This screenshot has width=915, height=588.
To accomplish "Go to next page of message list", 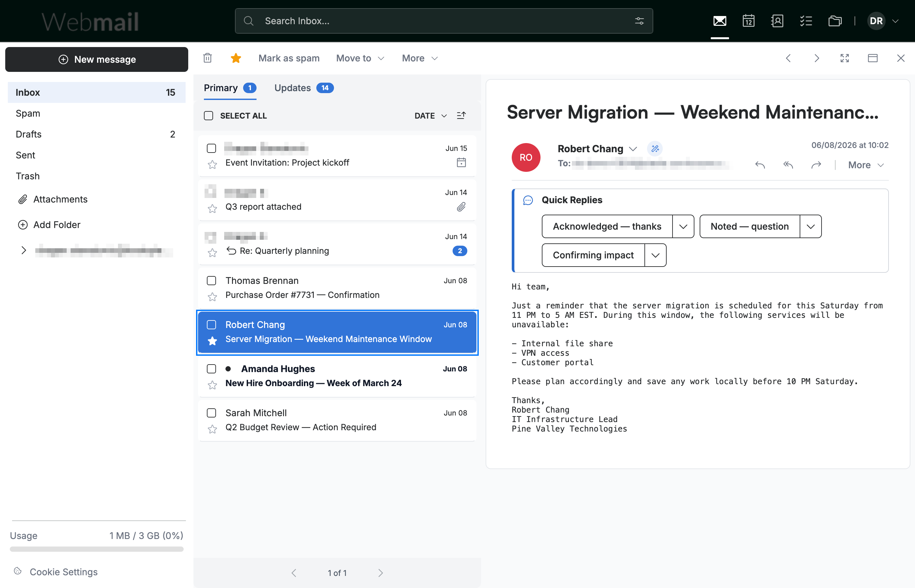I will click(x=380, y=573).
